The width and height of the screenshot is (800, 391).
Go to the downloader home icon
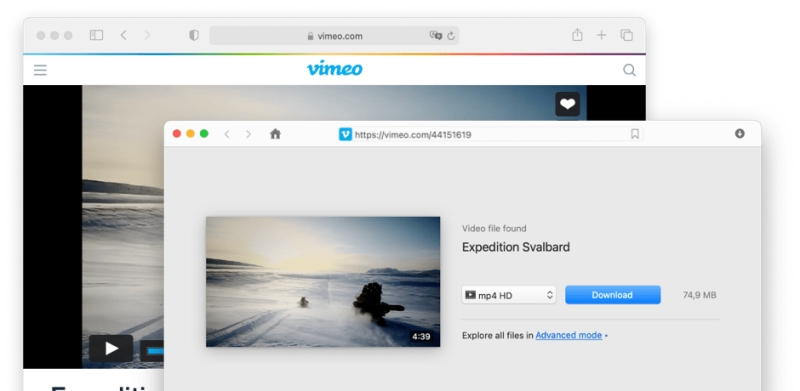[276, 134]
